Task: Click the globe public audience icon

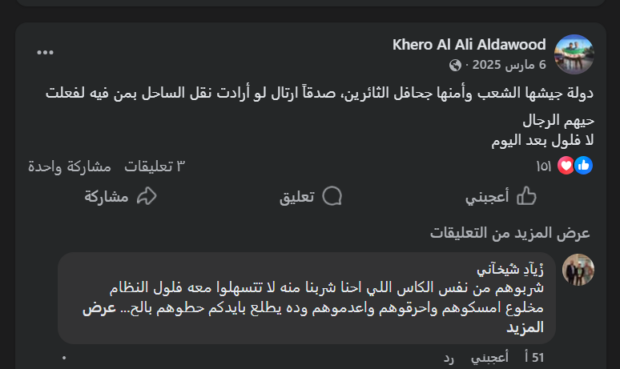Action: pos(455,65)
